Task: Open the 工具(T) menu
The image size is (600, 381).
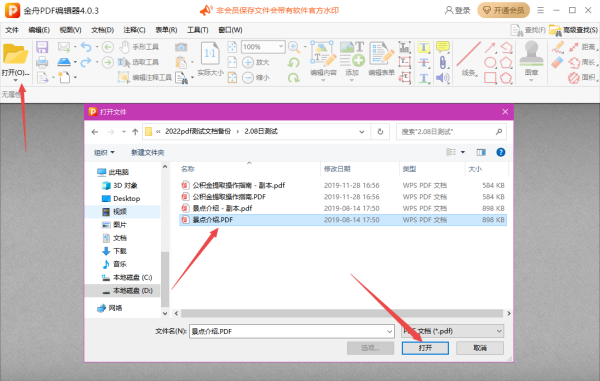Action: click(197, 30)
